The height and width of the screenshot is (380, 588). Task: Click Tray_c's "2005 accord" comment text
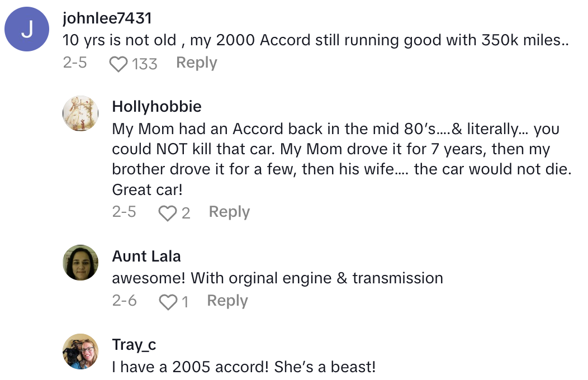(244, 367)
